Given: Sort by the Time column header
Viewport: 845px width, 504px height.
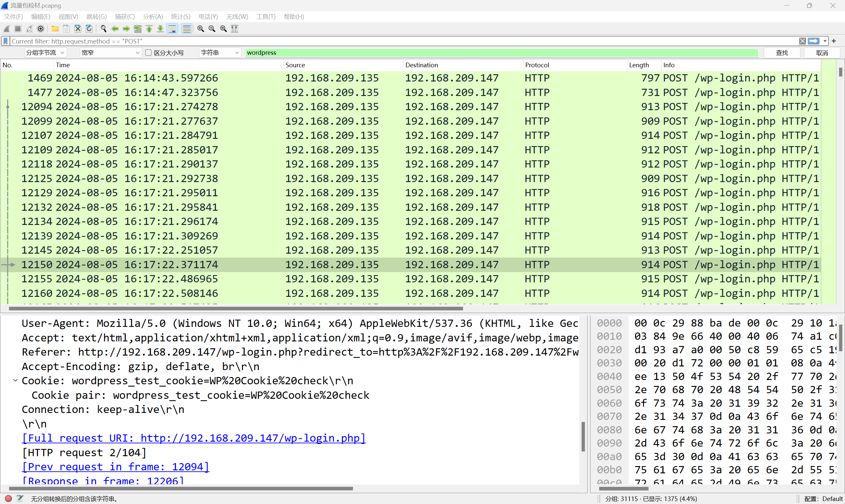Looking at the screenshot, I should pyautogui.click(x=169, y=65).
